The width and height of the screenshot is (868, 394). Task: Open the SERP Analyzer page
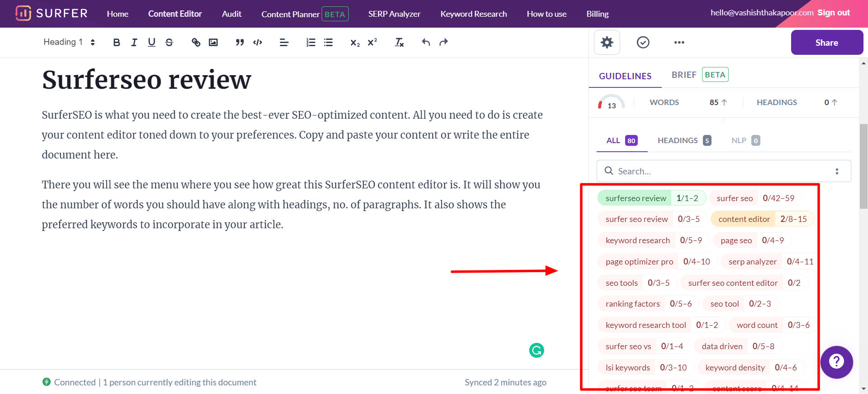click(394, 14)
